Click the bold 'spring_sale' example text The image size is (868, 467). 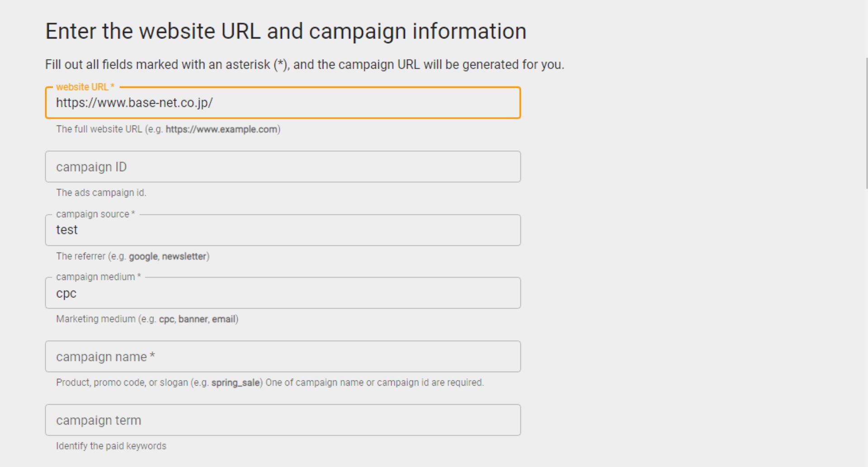(x=236, y=383)
